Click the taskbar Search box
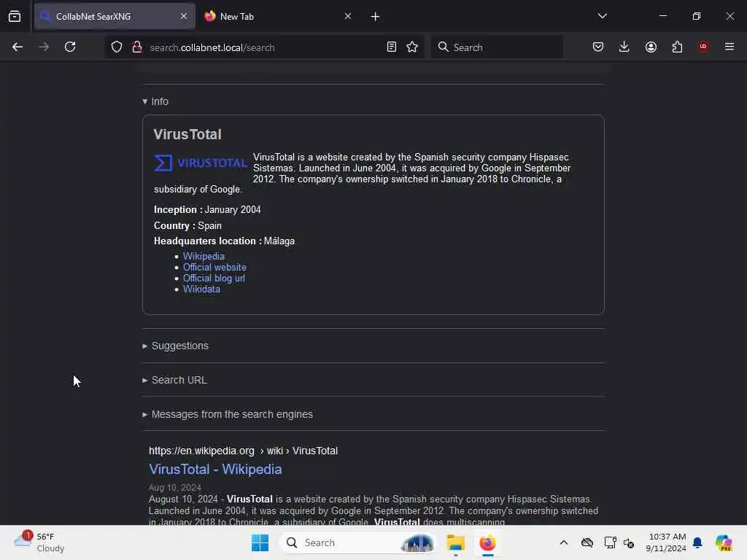The width and height of the screenshot is (747, 560). [x=357, y=542]
